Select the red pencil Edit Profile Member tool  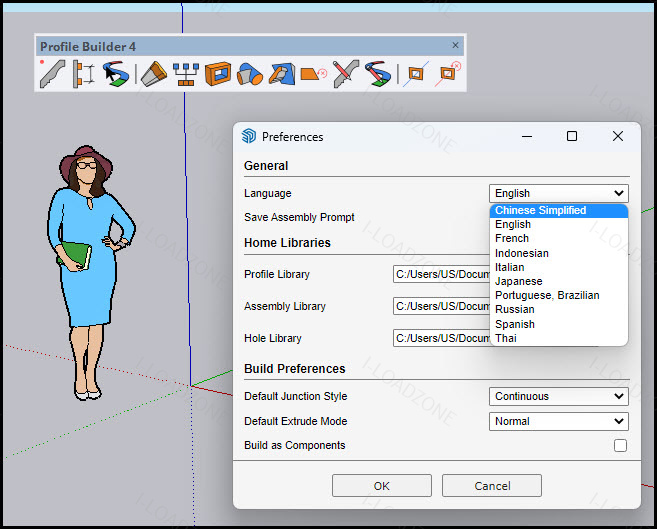coord(346,74)
